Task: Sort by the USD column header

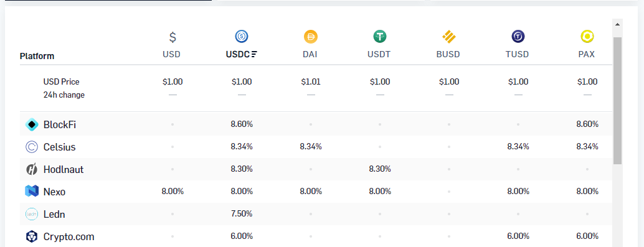Action: [172, 54]
